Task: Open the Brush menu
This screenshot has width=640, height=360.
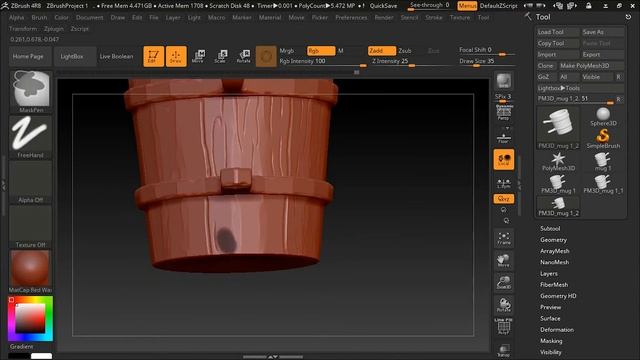Action: click(x=39, y=18)
